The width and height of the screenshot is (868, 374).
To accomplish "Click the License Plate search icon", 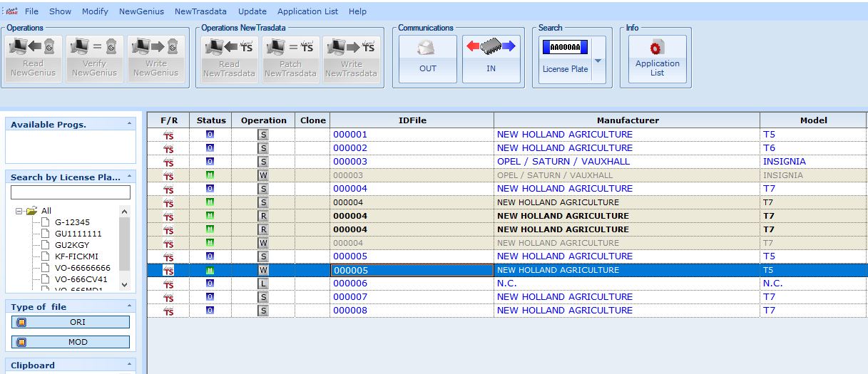I will click(x=565, y=59).
